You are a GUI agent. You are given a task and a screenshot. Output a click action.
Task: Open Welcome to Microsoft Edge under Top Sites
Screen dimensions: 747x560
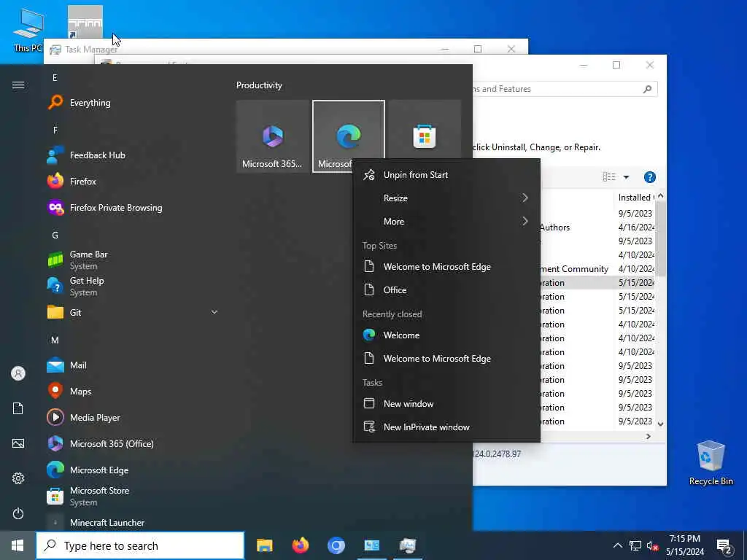(446, 267)
